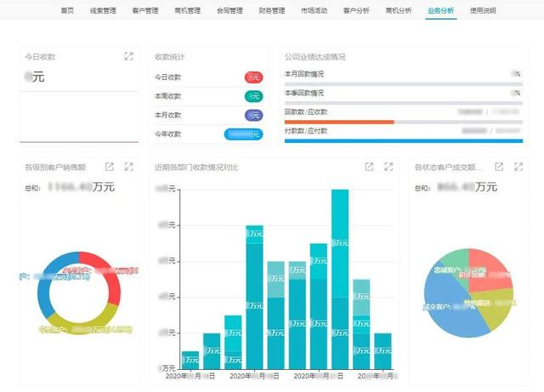The height and width of the screenshot is (392, 544).
Task: Expand the 今日收款 card to fullscreen
Action: [x=128, y=56]
